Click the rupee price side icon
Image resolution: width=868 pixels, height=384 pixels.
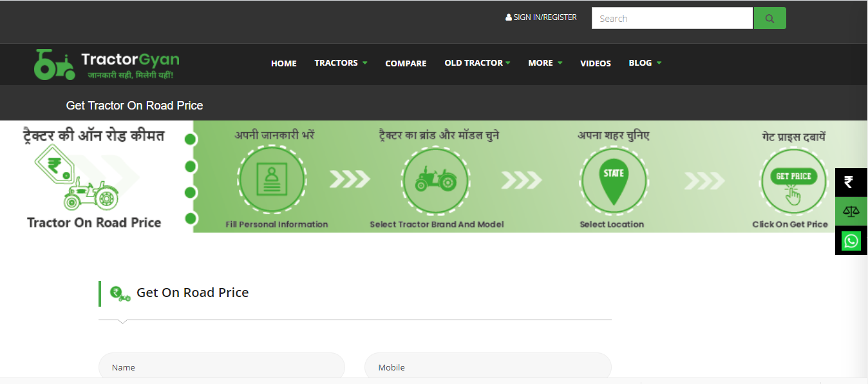click(851, 182)
